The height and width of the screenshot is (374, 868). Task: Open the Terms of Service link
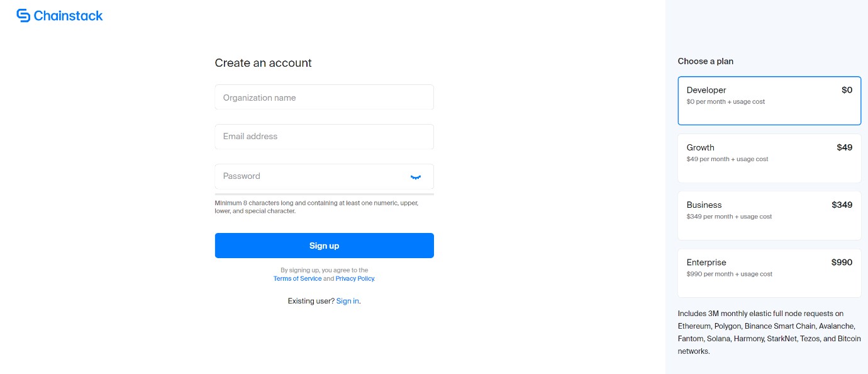click(x=298, y=278)
